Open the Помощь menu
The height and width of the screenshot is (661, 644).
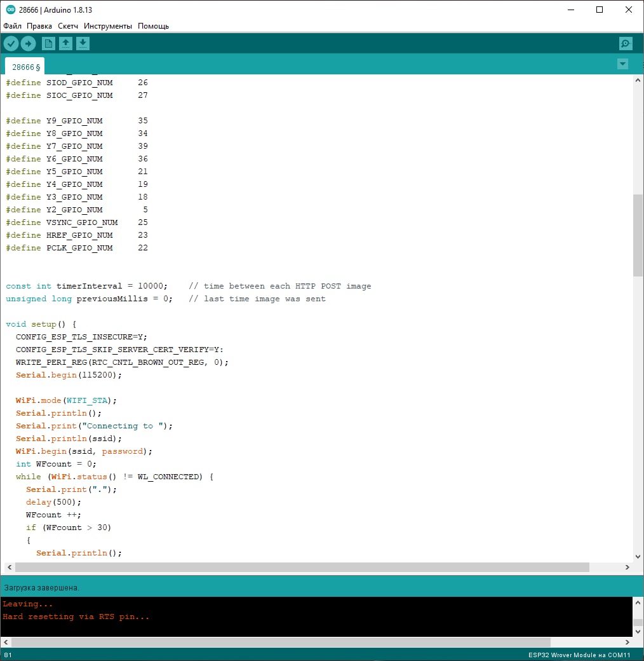(154, 26)
